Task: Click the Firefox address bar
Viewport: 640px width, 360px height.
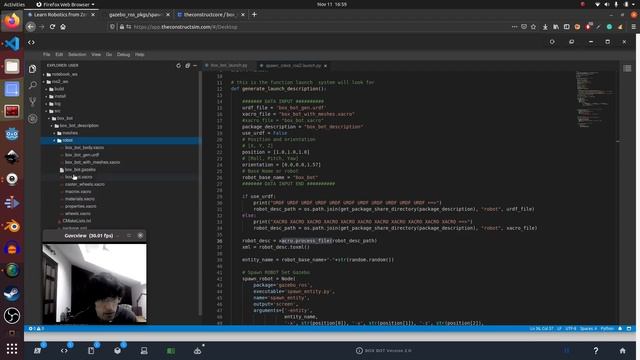Action: pyautogui.click(x=310, y=27)
